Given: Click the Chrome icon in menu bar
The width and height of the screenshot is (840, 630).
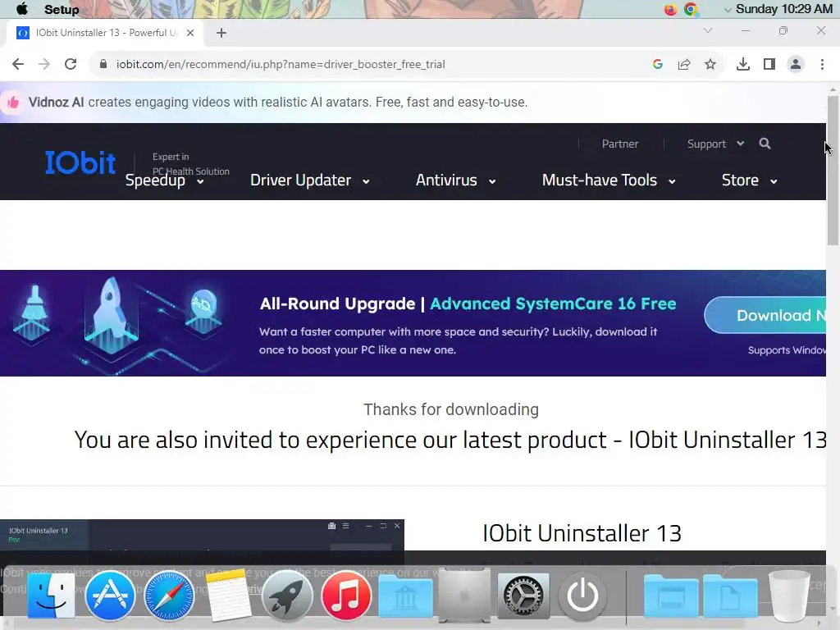Looking at the screenshot, I should click(x=691, y=9).
